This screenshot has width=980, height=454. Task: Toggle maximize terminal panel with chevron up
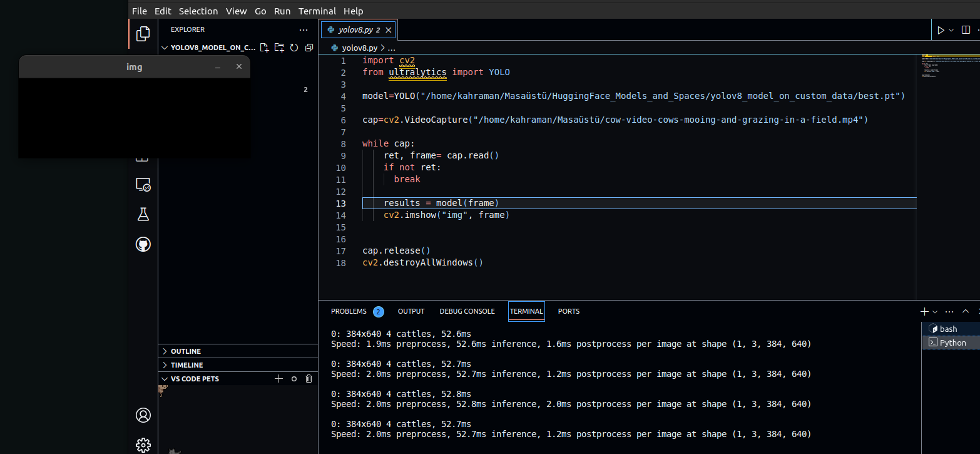[966, 311]
